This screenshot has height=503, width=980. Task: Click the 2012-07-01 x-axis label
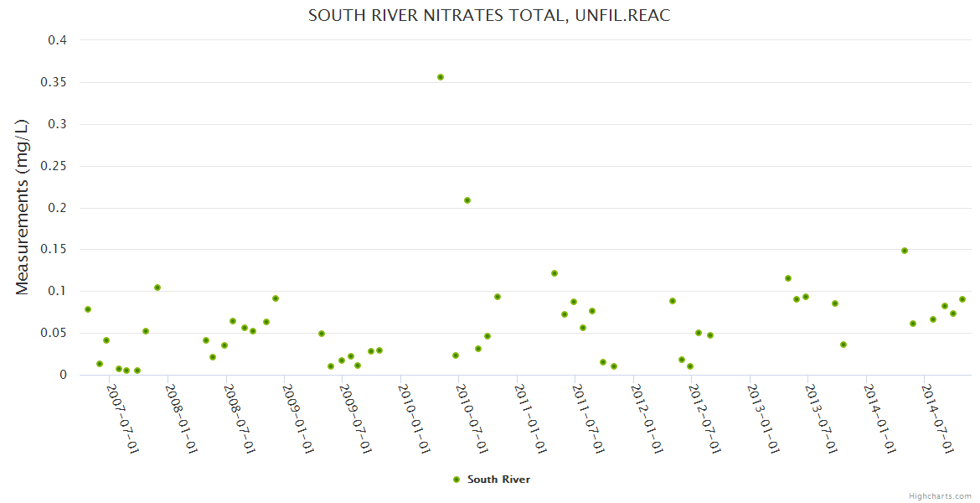[x=706, y=418]
